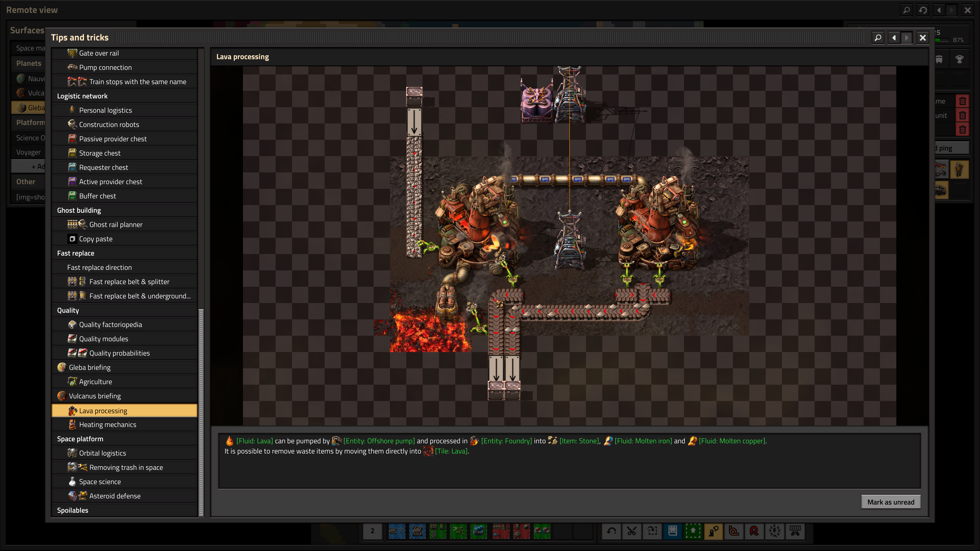Click the red R-shaped shortcut icon
The height and width of the screenshot is (551, 980).
tap(754, 531)
